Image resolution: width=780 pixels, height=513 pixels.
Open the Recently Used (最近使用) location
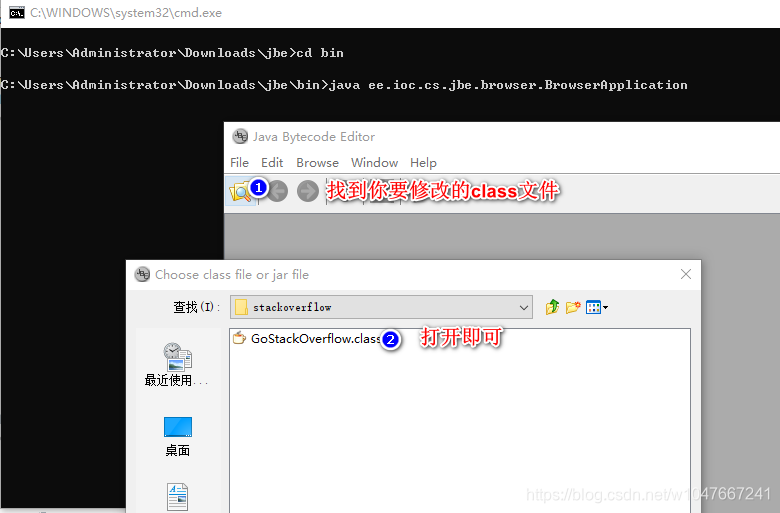click(177, 365)
